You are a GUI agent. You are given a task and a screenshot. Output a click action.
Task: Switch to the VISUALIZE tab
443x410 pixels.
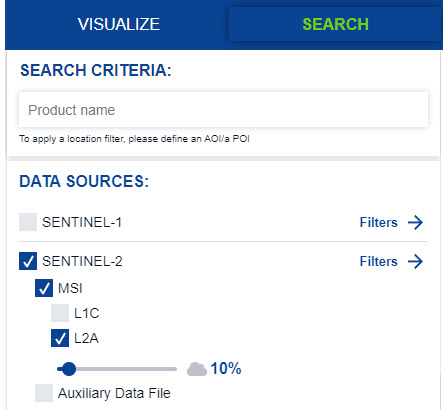pyautogui.click(x=119, y=24)
